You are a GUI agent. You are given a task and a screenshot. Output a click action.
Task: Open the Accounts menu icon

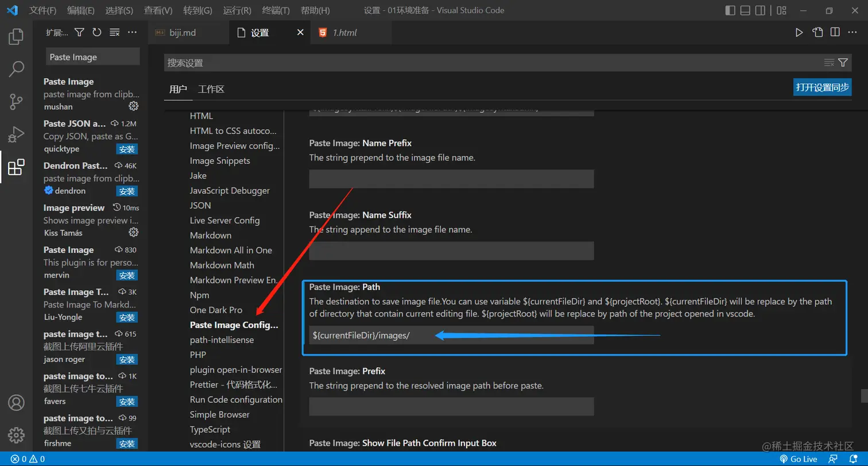click(16, 402)
